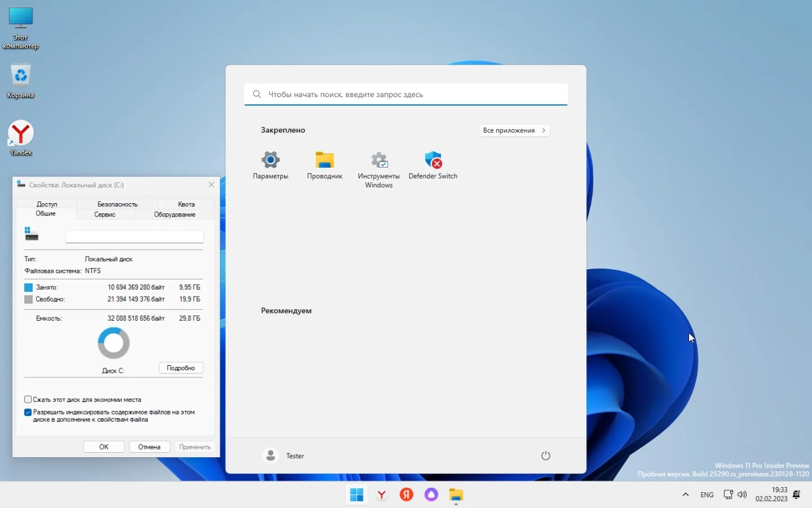
Task: Switch to the Безопасность tab
Action: (117, 204)
